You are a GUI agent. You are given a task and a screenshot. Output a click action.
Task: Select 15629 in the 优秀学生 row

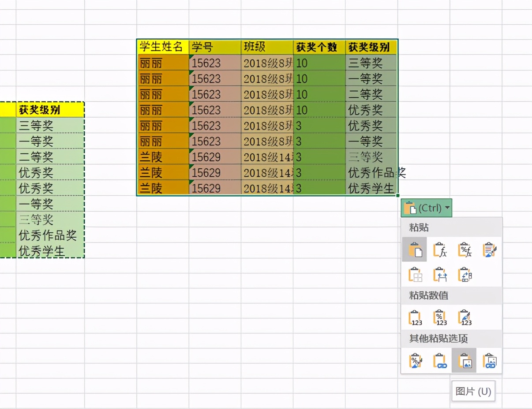tap(215, 188)
